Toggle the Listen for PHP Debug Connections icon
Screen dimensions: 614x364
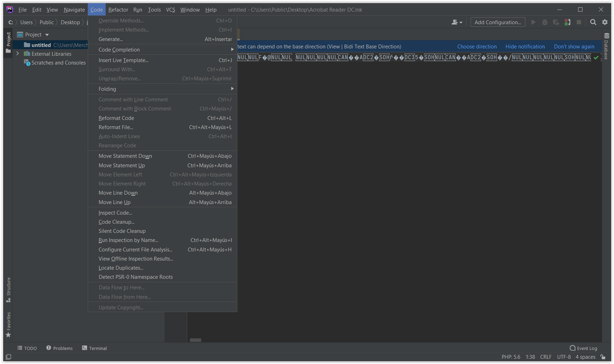(x=568, y=22)
